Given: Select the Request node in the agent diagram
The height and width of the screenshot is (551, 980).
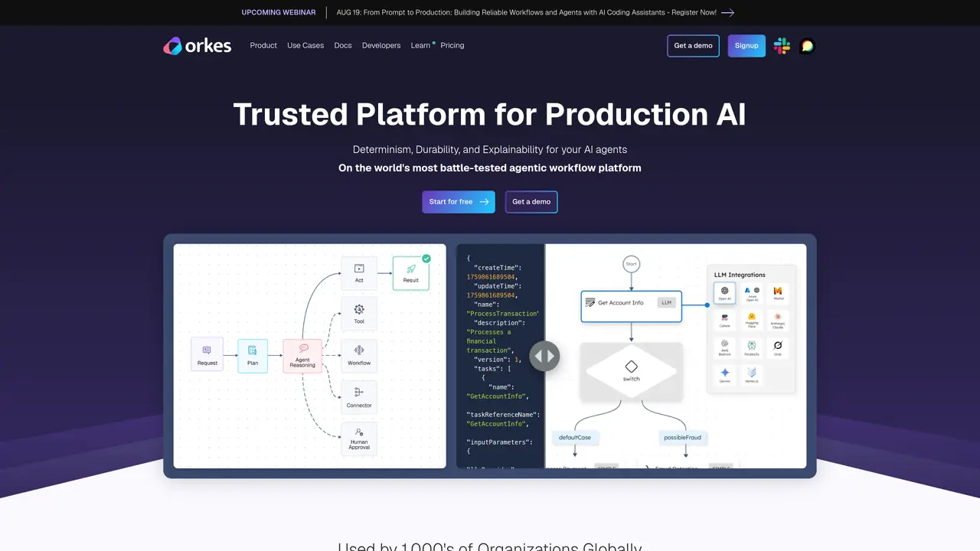Looking at the screenshot, I should pyautogui.click(x=207, y=355).
